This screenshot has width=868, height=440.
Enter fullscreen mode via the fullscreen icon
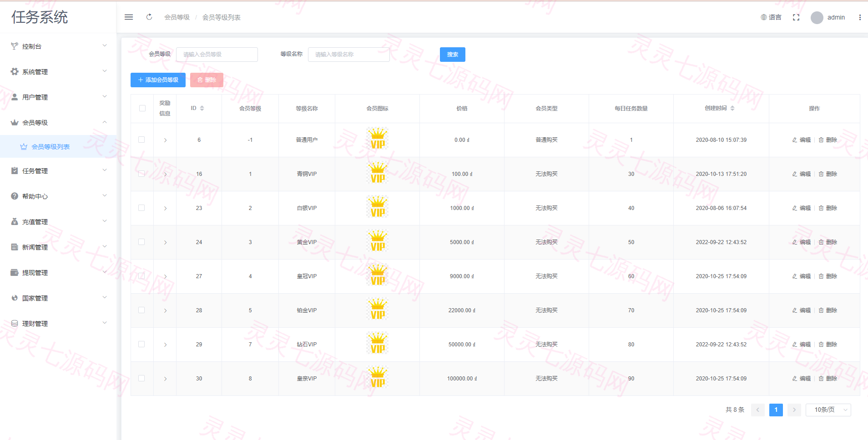tap(796, 17)
